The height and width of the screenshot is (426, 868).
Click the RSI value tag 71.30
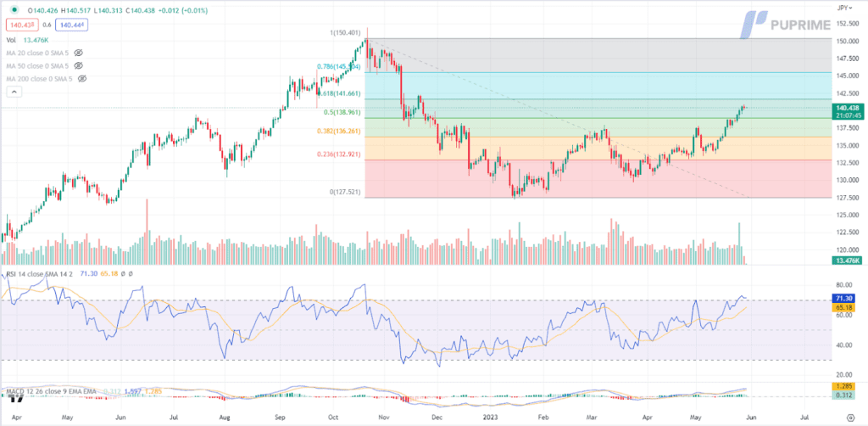[844, 298]
